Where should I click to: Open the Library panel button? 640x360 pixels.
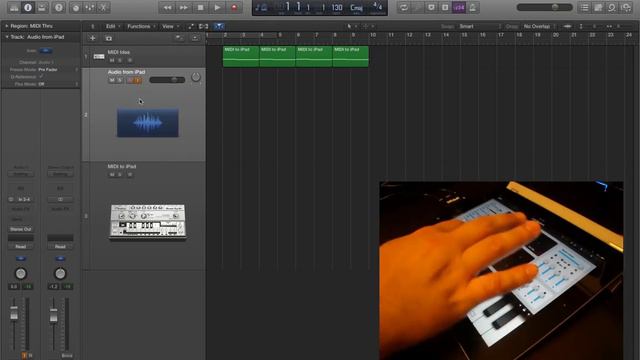click(x=14, y=7)
